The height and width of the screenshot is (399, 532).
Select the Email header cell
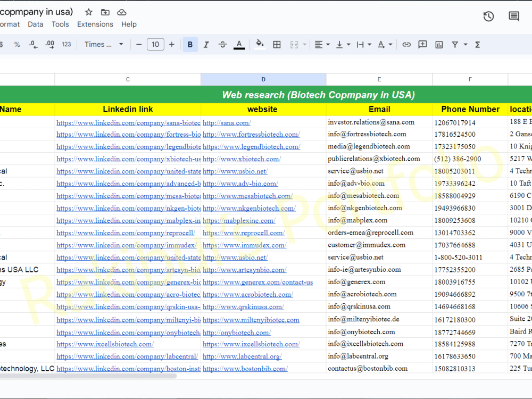tap(379, 109)
